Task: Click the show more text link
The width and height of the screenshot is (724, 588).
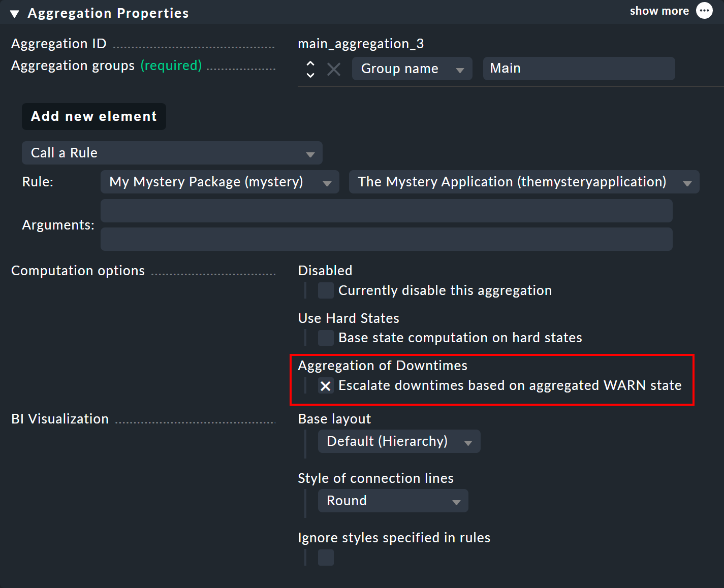Action: tap(659, 11)
